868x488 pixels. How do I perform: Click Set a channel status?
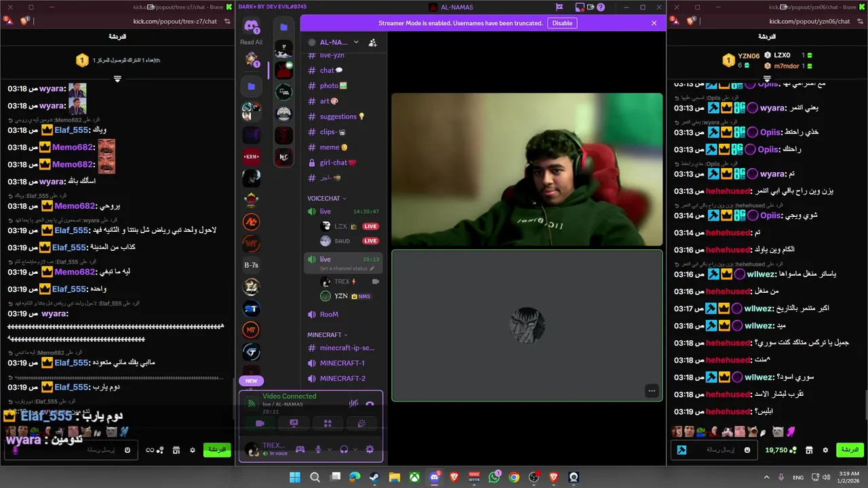[x=347, y=269]
